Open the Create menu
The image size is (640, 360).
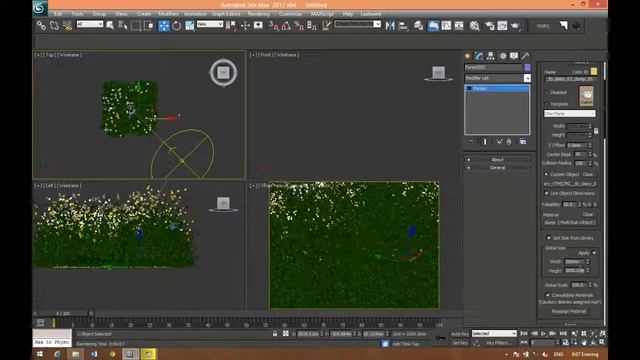click(x=144, y=14)
